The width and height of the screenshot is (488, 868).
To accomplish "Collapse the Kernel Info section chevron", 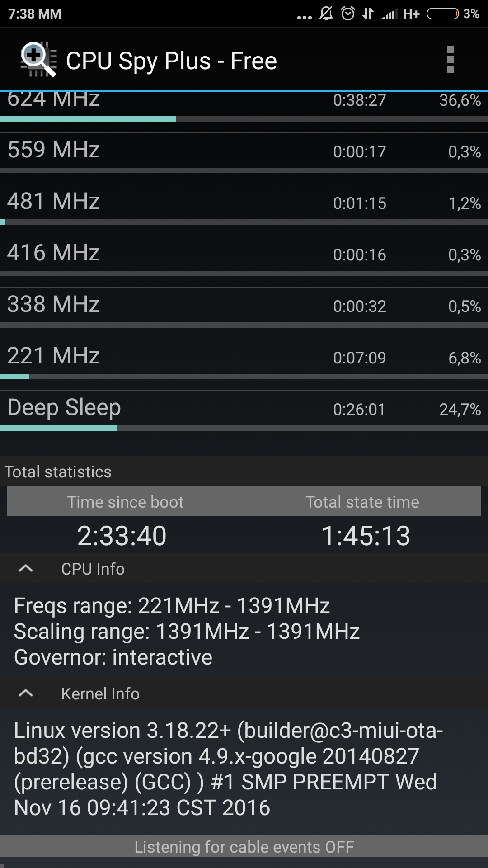I will pyautogui.click(x=26, y=693).
